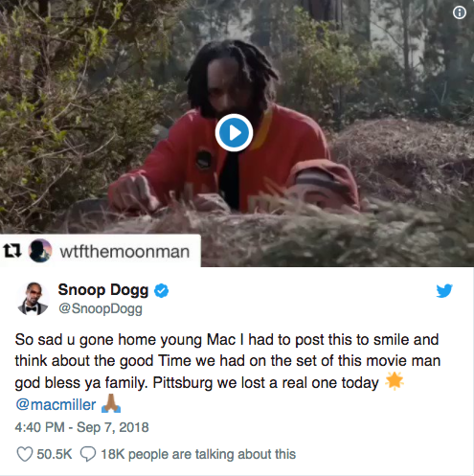
Task: Click the Twitter bird logo
Action: [444, 290]
